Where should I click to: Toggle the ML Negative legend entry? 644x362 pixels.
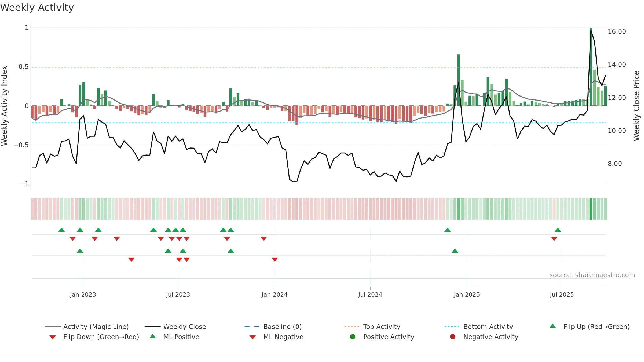point(276,337)
